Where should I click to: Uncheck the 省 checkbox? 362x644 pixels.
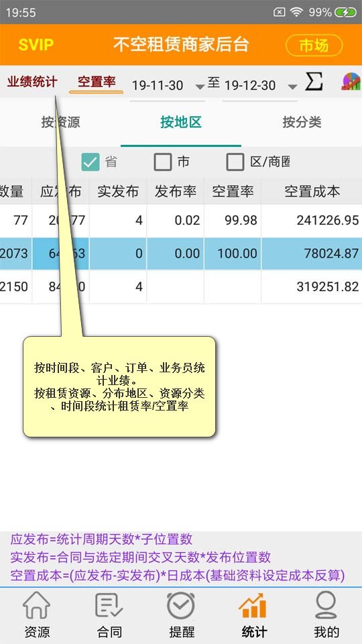pos(90,162)
